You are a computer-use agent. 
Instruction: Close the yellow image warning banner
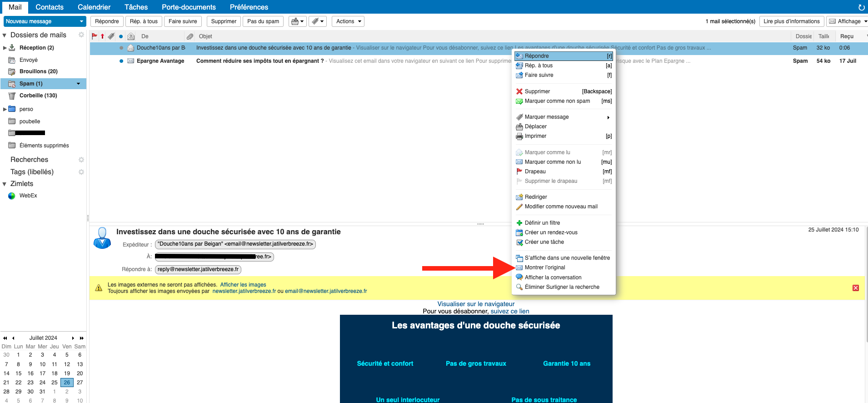856,288
